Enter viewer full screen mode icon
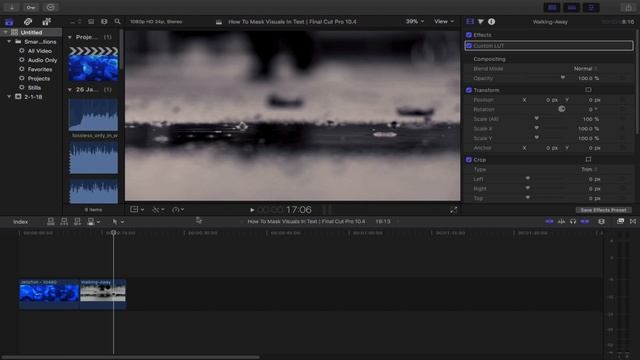 click(453, 210)
